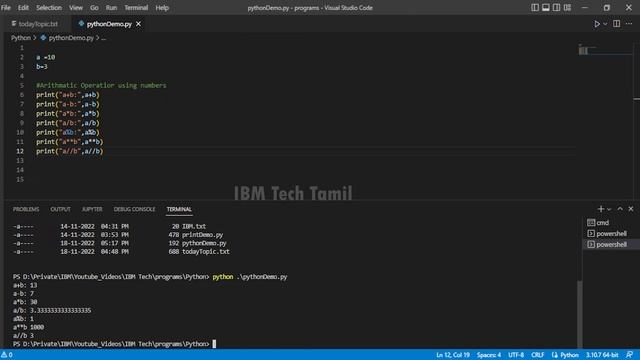Image resolution: width=640 pixels, height=360 pixels.
Task: Click the comment line Arithmatic Operatior
Action: pos(101,85)
